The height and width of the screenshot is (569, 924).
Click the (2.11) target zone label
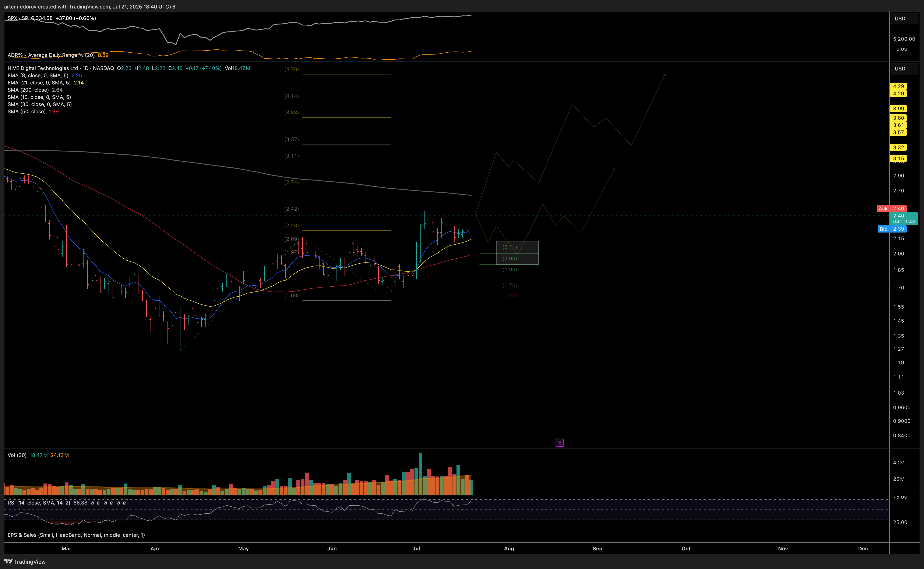coord(509,247)
